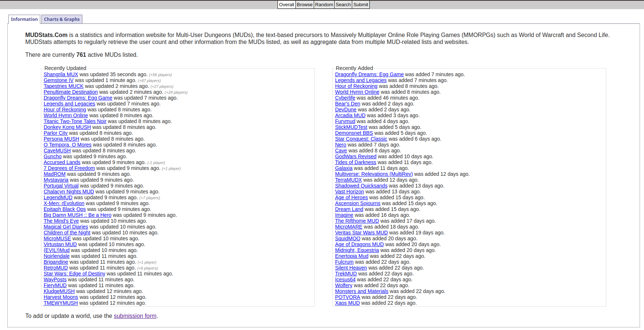Open Magical Girl Diaries link

pos(66,227)
